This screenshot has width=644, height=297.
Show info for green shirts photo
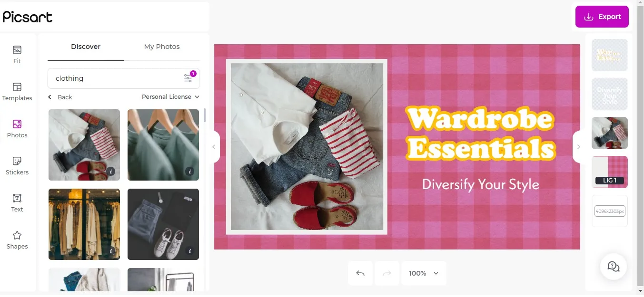[x=190, y=172]
